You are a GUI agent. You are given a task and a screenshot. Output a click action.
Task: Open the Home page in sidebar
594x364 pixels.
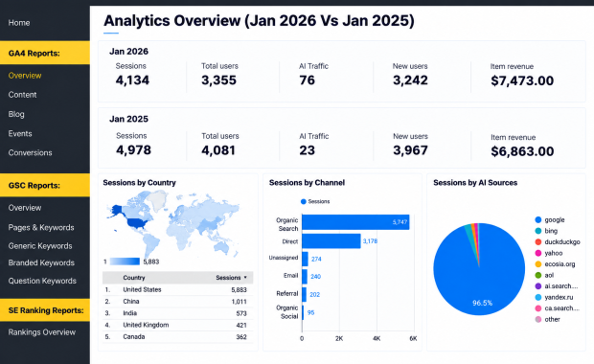(19, 23)
